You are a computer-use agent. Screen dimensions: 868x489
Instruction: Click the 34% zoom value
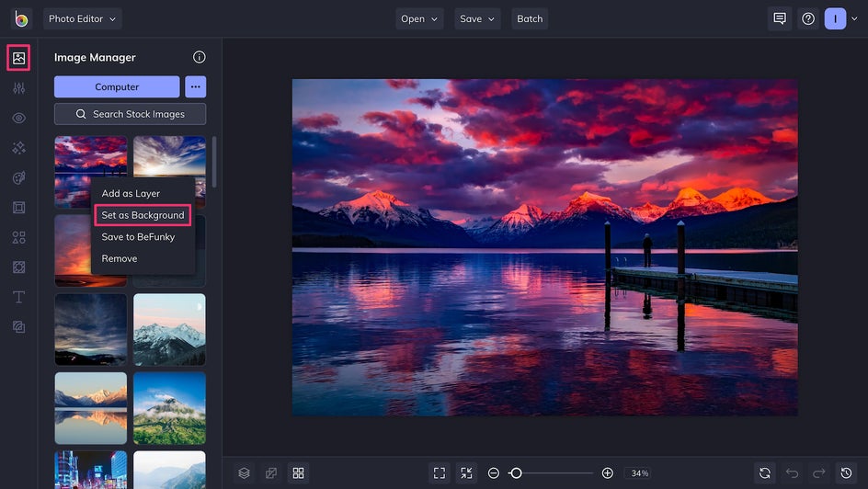coord(640,473)
